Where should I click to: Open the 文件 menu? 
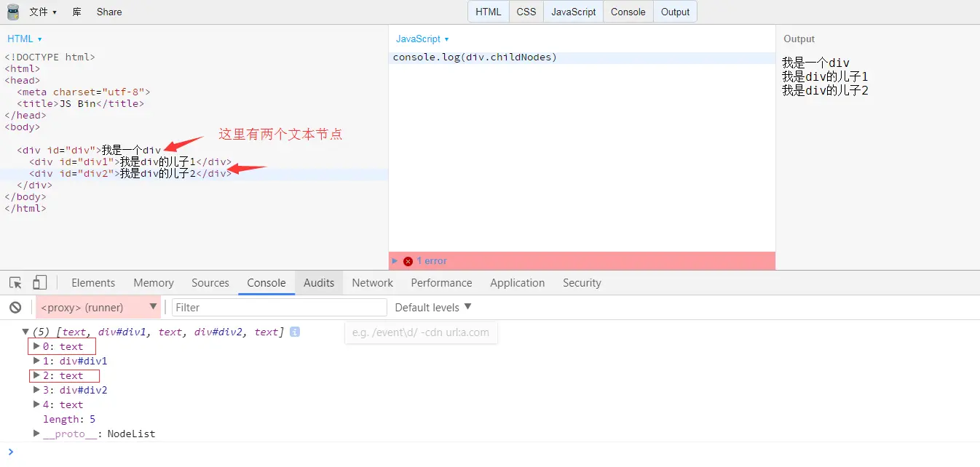(x=43, y=12)
